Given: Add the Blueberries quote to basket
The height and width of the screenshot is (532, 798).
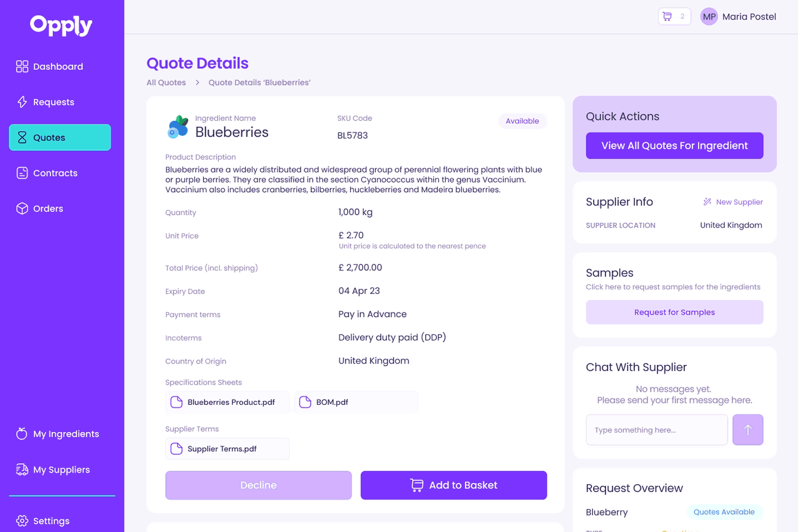Looking at the screenshot, I should (x=453, y=485).
